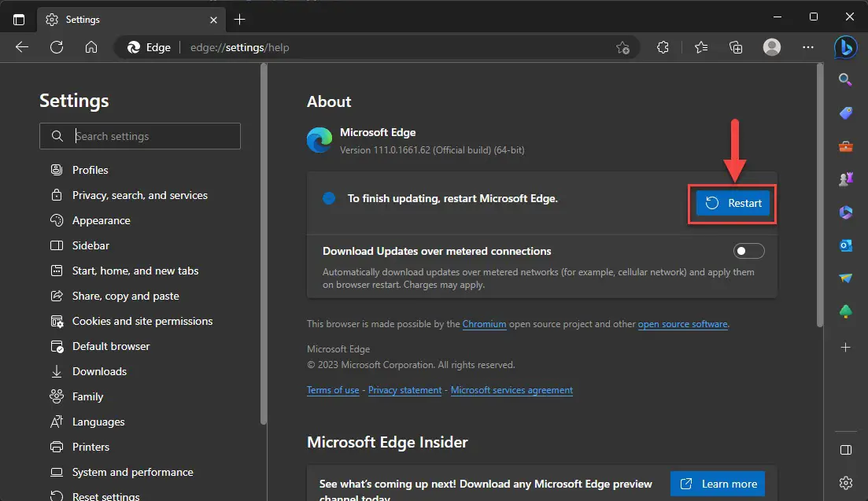The height and width of the screenshot is (501, 868).
Task: Open the tab actions menu button
Action: pyautogui.click(x=19, y=20)
